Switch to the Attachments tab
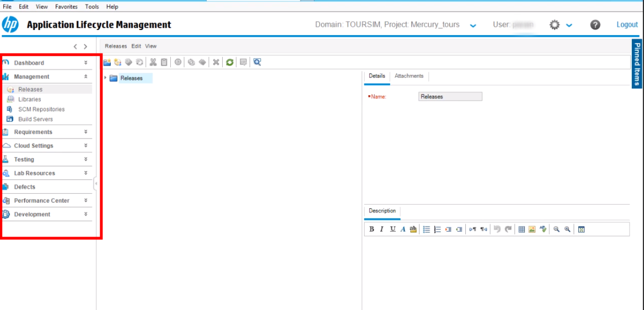The image size is (644, 310). tap(409, 76)
